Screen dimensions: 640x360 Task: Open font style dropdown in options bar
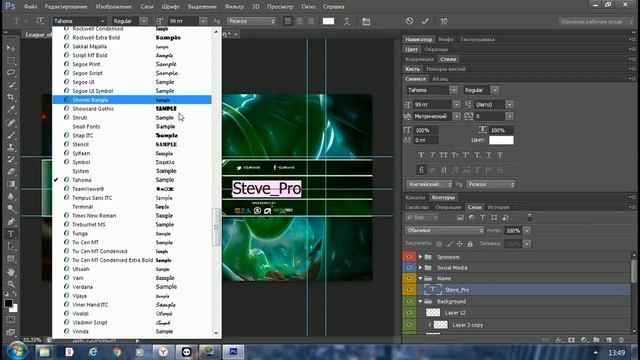(x=144, y=21)
